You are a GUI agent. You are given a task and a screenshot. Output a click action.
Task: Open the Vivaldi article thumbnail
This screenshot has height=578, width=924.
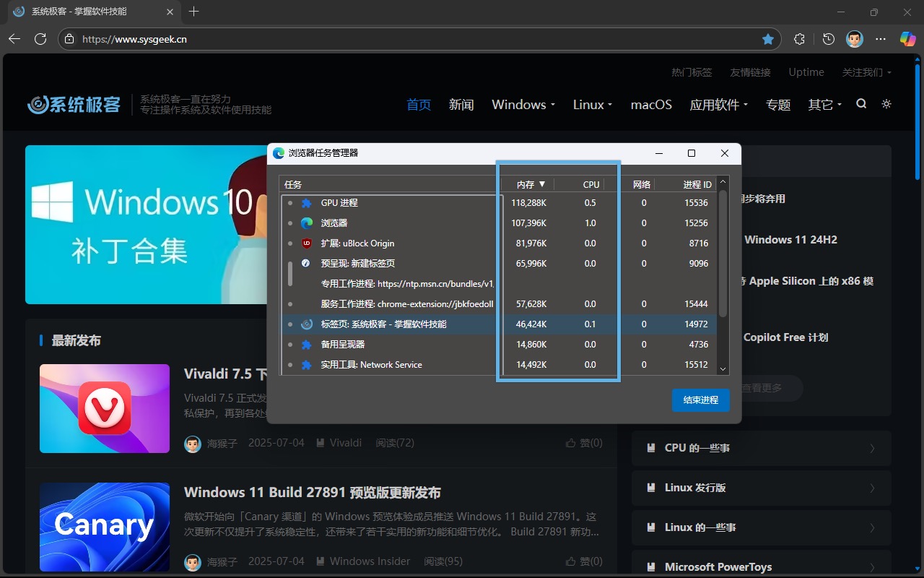pyautogui.click(x=105, y=408)
